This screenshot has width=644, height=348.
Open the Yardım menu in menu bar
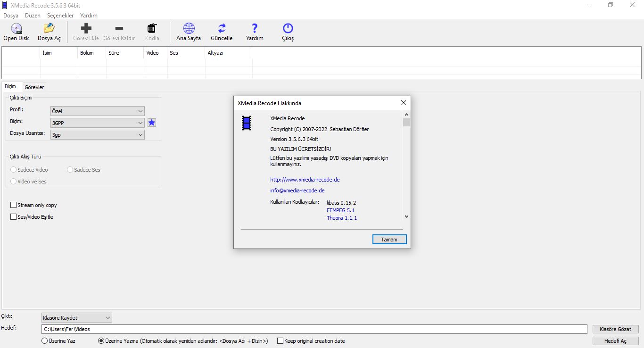point(89,16)
